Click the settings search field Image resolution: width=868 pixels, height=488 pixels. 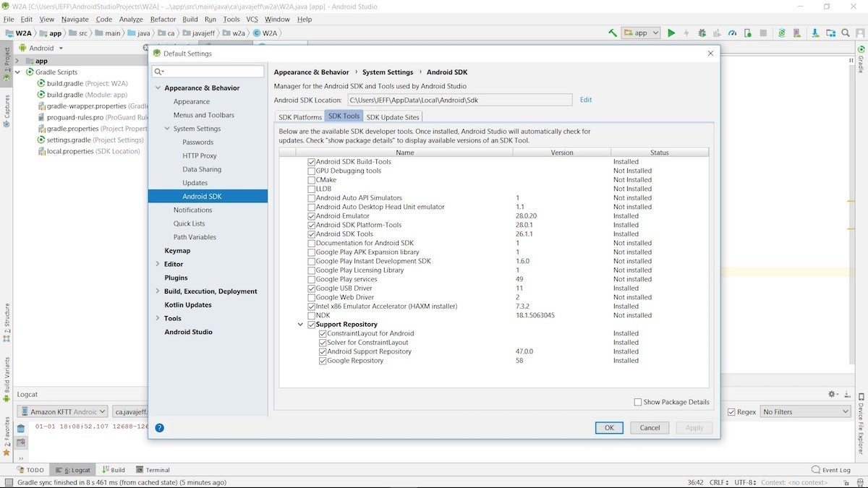[208, 72]
